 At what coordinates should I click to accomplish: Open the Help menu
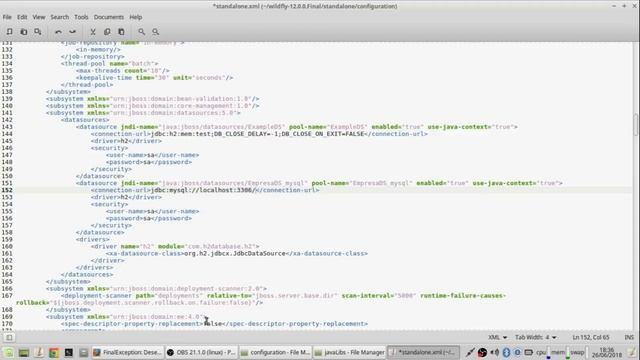point(136,17)
